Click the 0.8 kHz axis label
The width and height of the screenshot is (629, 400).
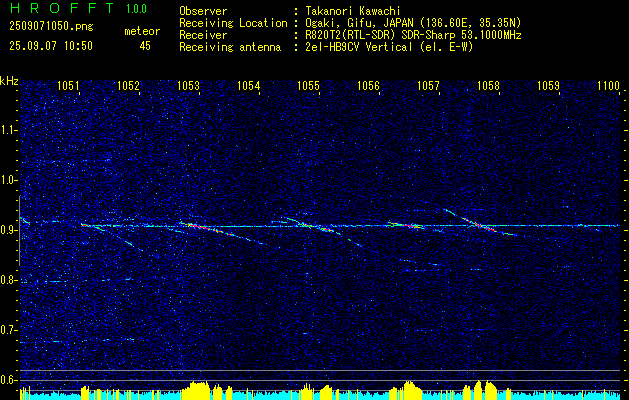click(x=8, y=280)
